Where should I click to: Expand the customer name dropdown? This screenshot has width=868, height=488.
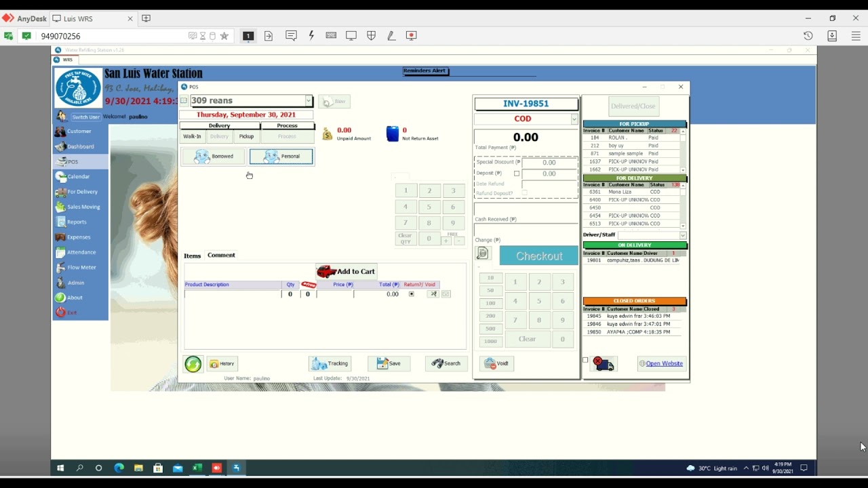[x=308, y=101]
